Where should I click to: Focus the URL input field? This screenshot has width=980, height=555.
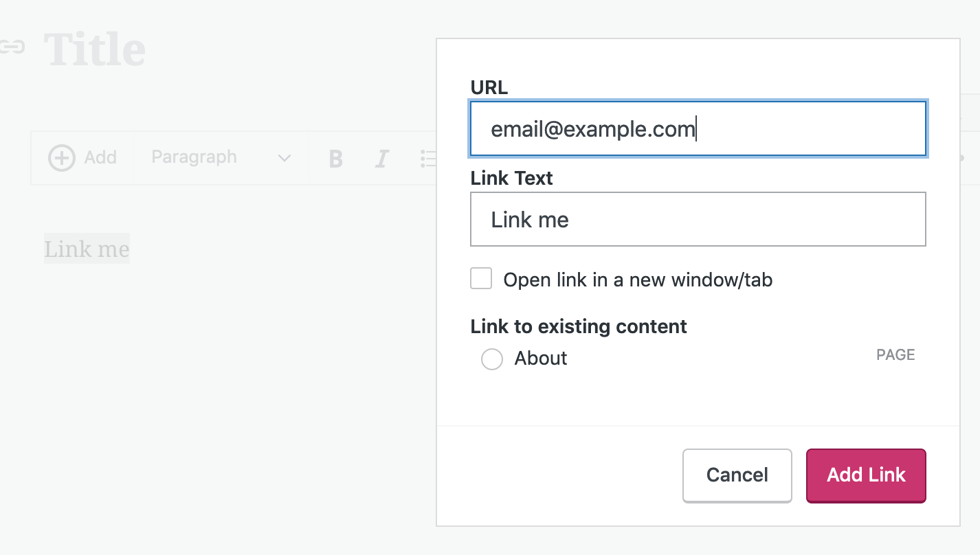tap(698, 128)
